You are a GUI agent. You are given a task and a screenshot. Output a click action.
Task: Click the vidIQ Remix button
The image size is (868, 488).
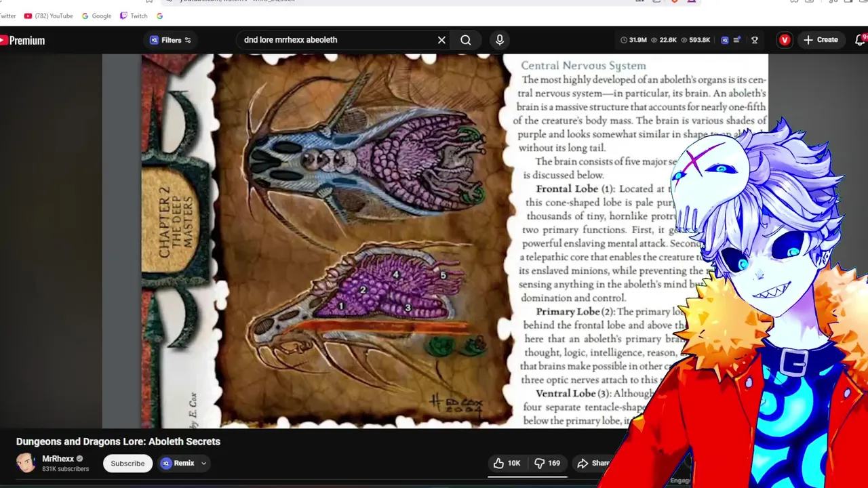[178, 464]
